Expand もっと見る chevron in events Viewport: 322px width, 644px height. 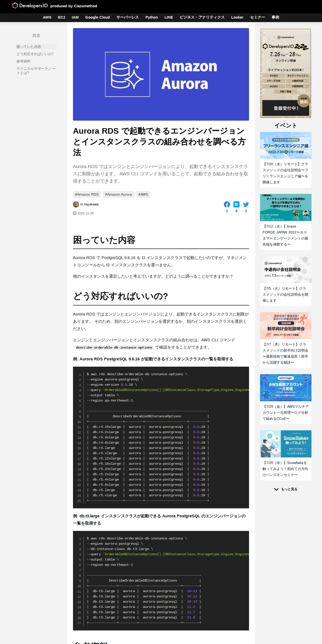coord(276,489)
